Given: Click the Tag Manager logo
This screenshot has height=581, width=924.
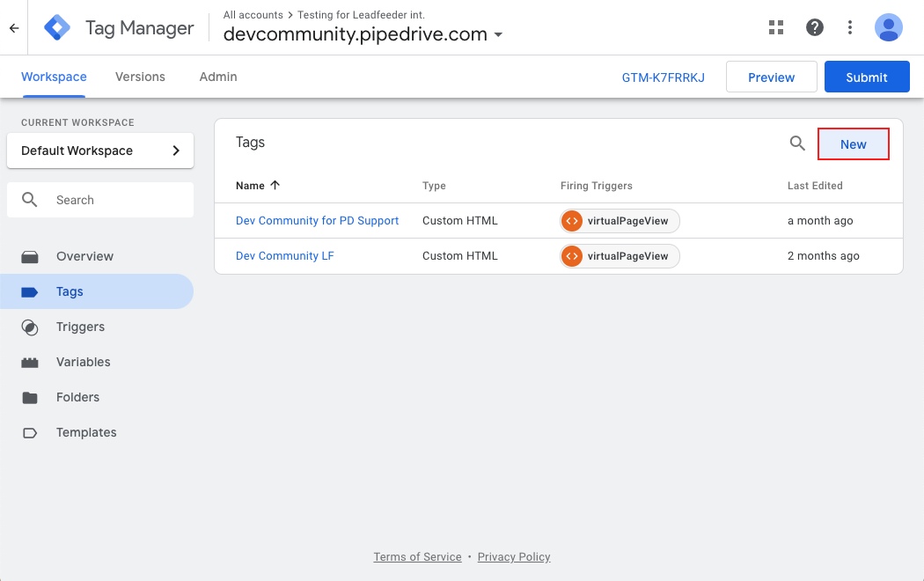Looking at the screenshot, I should (x=57, y=27).
